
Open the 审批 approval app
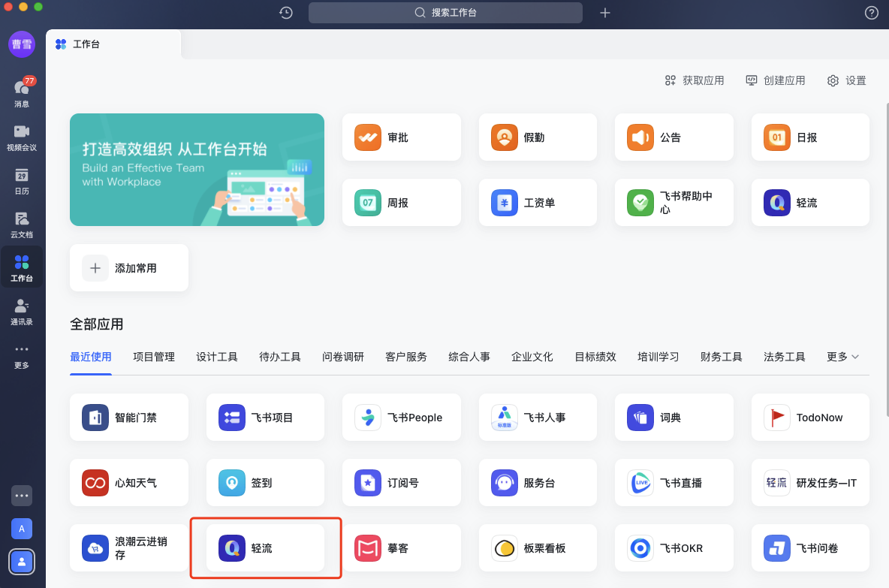click(x=402, y=137)
